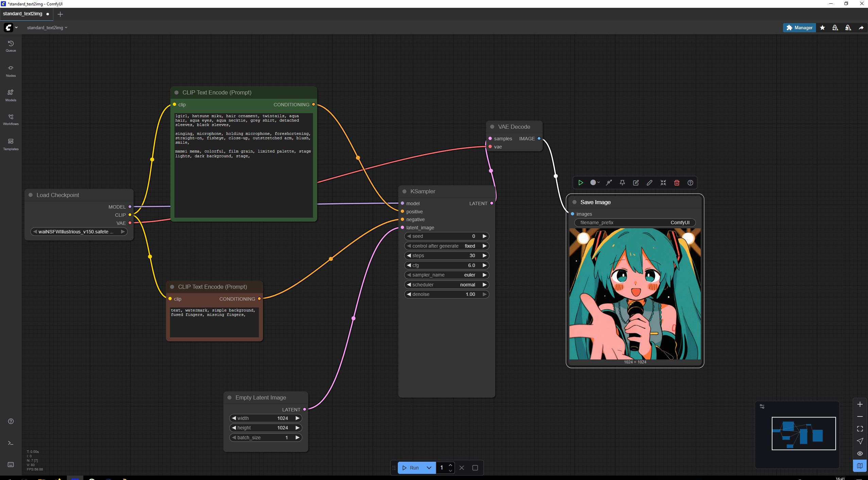Click the pencil rename icon in node toolbar

coord(649,183)
